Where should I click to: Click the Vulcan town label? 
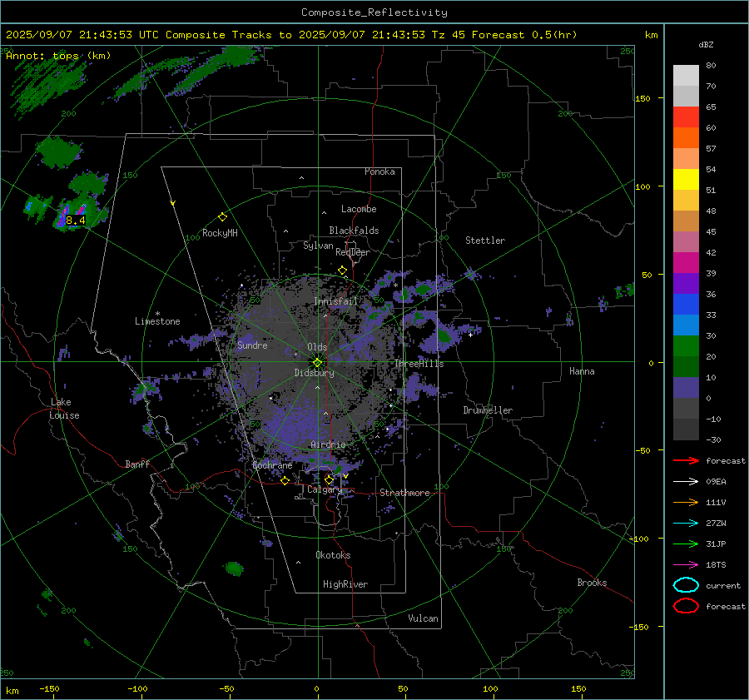423,618
